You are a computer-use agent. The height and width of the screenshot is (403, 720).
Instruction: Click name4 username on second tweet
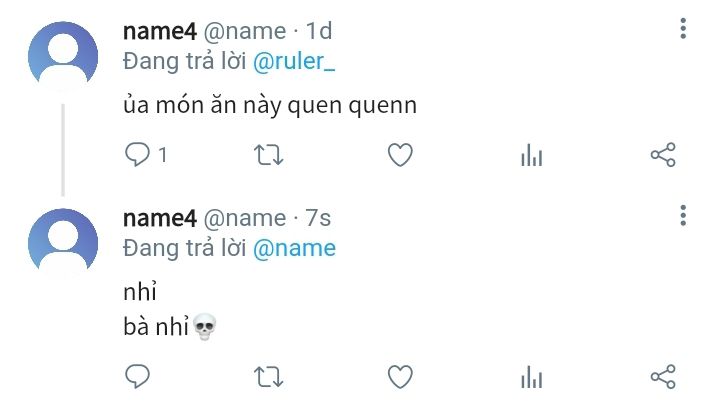coord(159,218)
